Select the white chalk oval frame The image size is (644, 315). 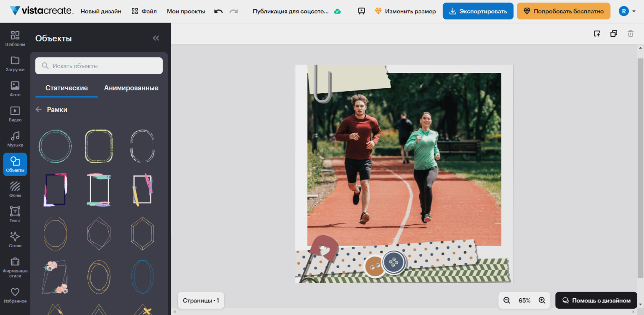coord(142,146)
